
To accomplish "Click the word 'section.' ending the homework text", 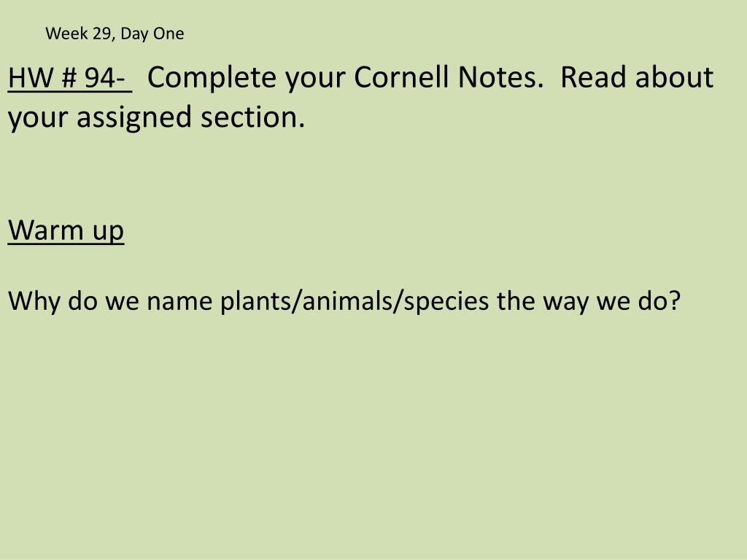I will click(252, 117).
